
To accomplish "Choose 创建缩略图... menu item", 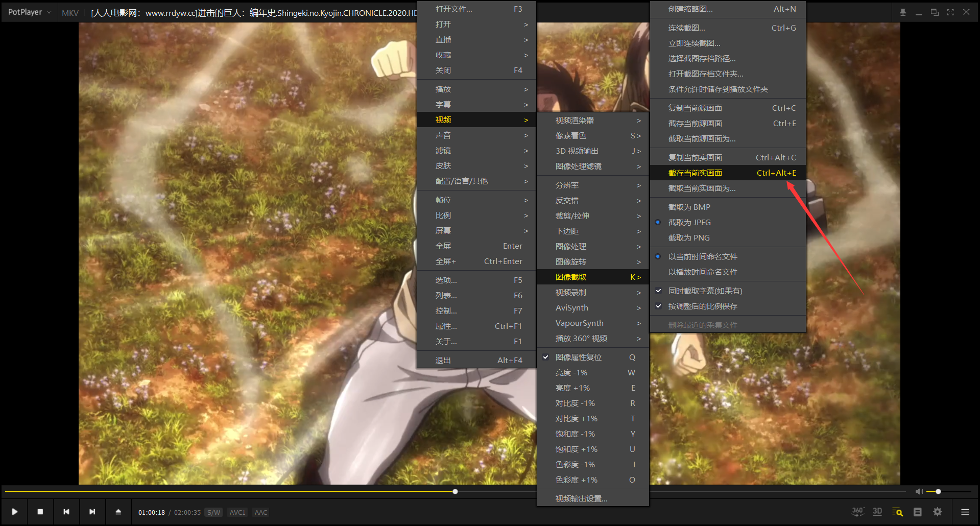I will [728, 9].
